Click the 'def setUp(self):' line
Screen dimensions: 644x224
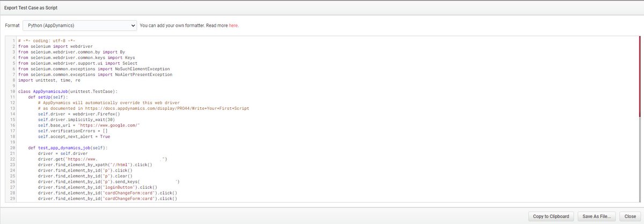(47, 96)
